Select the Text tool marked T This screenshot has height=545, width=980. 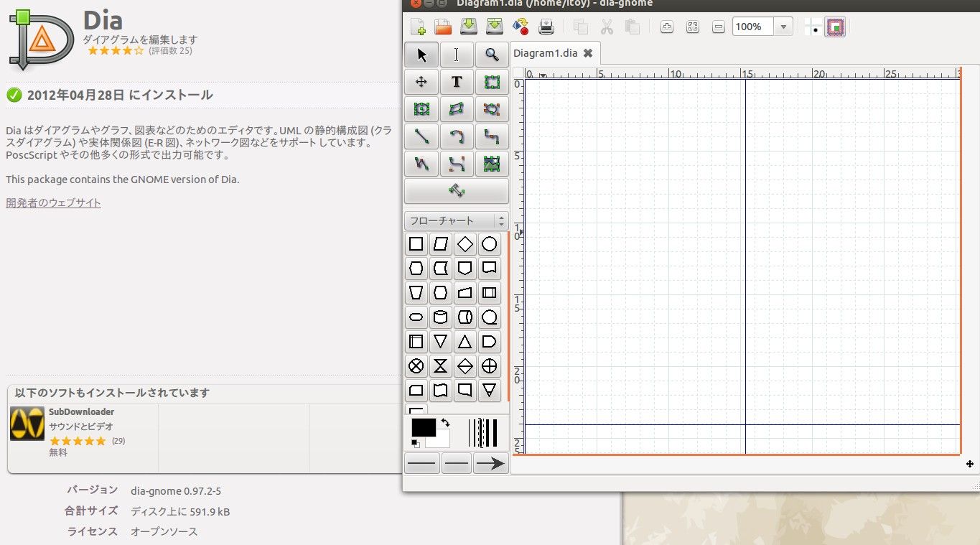457,82
